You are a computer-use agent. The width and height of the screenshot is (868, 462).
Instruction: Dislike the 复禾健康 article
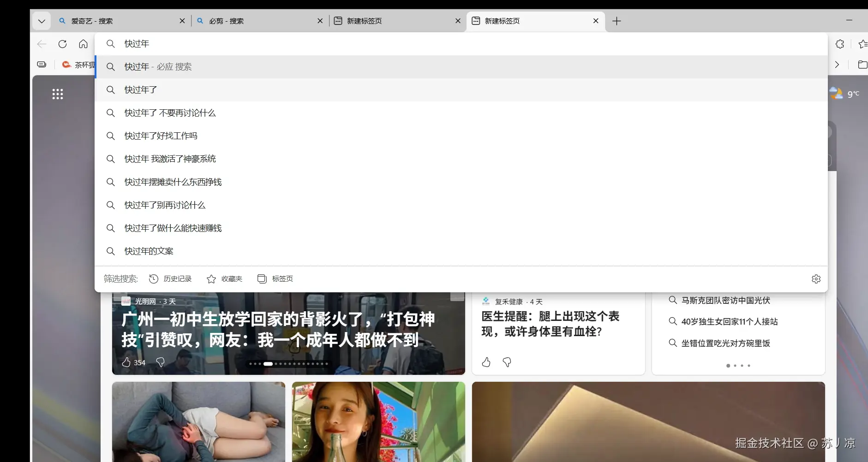507,362
